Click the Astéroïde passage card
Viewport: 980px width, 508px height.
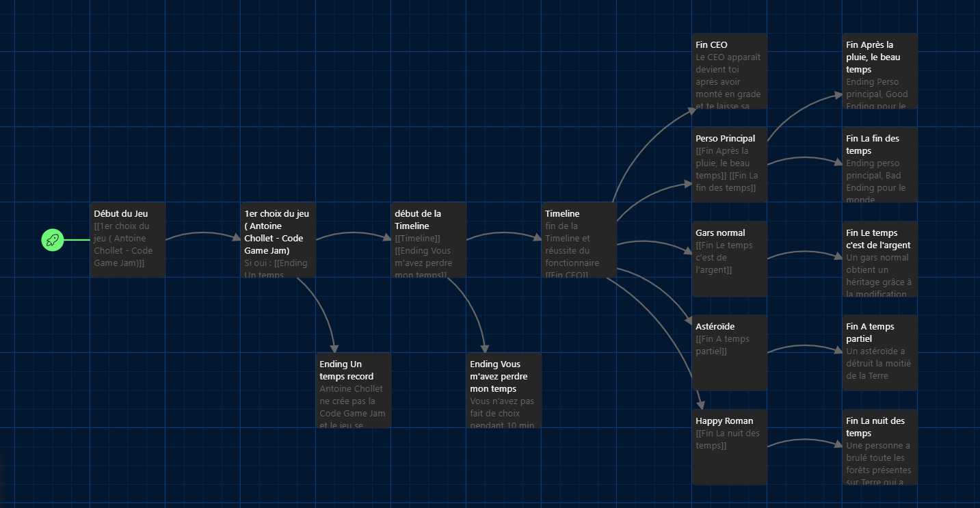pyautogui.click(x=729, y=352)
